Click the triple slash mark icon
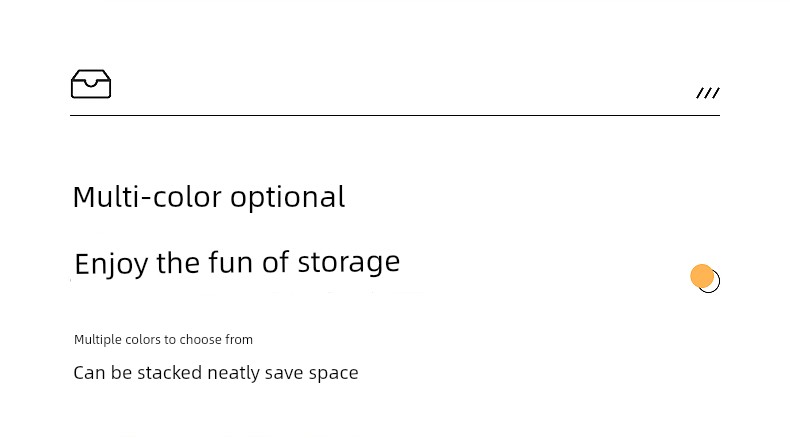The image size is (790, 438). click(x=708, y=93)
